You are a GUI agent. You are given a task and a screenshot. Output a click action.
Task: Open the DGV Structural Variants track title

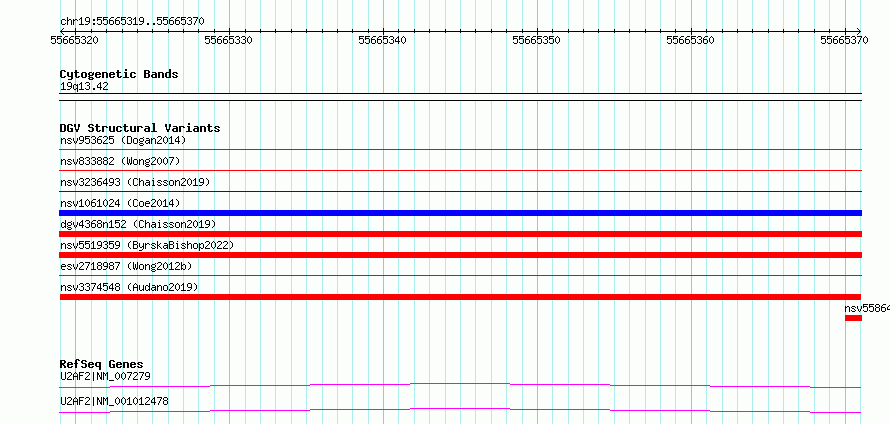[x=140, y=128]
